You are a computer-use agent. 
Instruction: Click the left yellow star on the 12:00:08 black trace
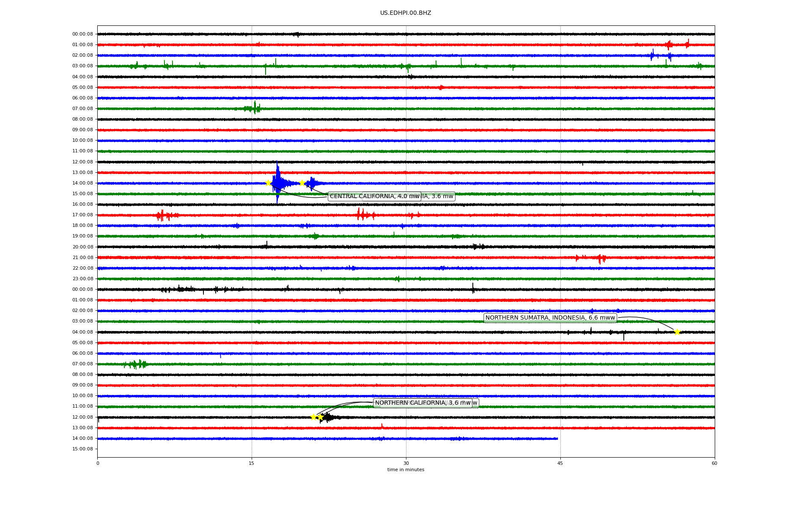tap(313, 417)
